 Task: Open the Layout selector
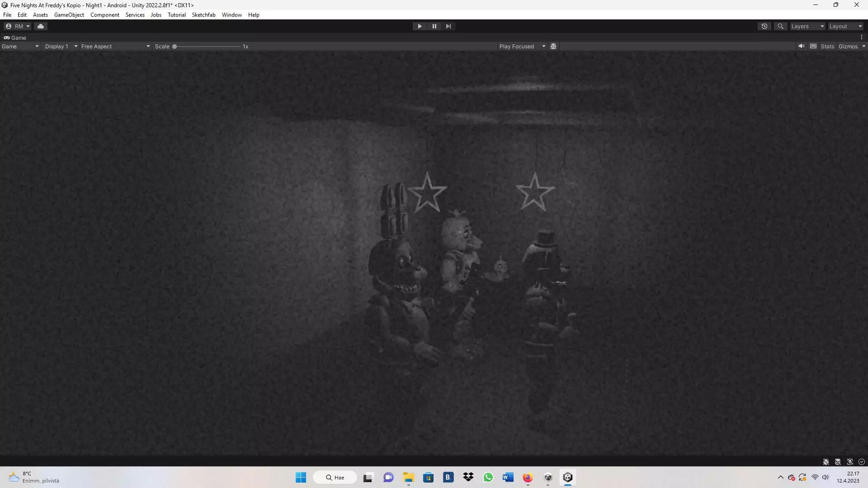click(844, 26)
